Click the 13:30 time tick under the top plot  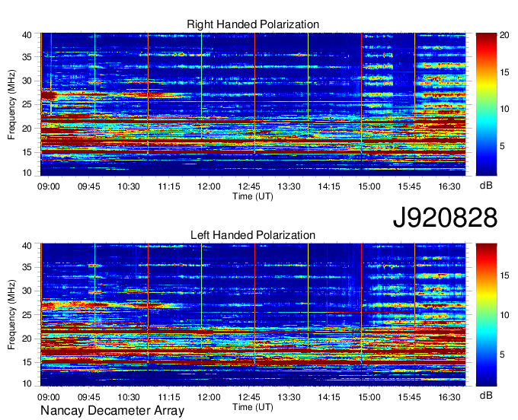pos(289,186)
